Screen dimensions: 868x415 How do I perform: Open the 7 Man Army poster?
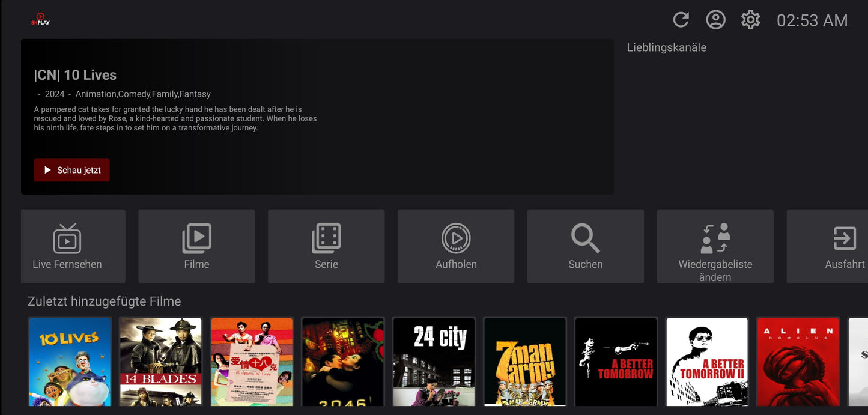(x=525, y=362)
